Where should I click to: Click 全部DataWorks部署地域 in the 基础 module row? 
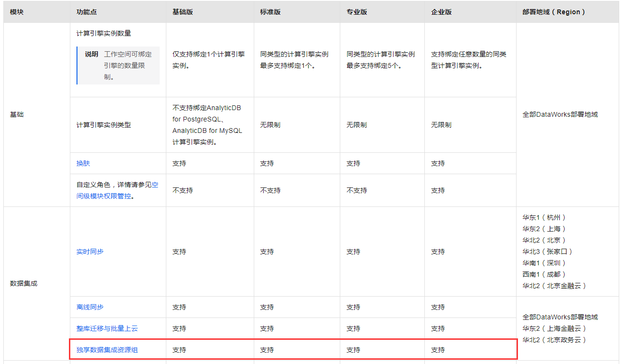(560, 114)
